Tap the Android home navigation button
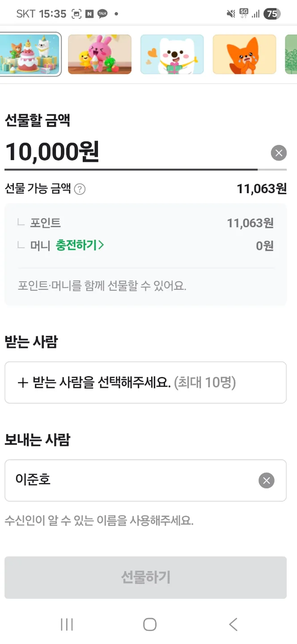The image size is (297, 644). click(149, 624)
